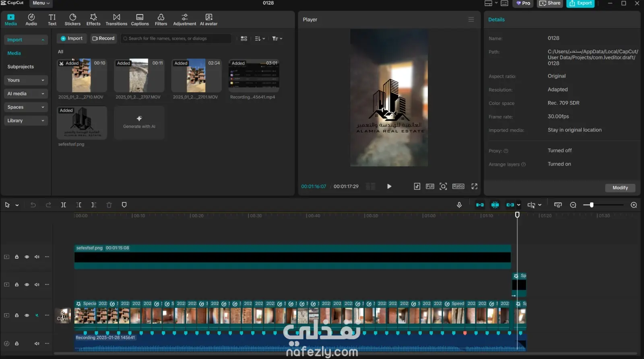Enter player fullscreen mode icon

pos(475,186)
